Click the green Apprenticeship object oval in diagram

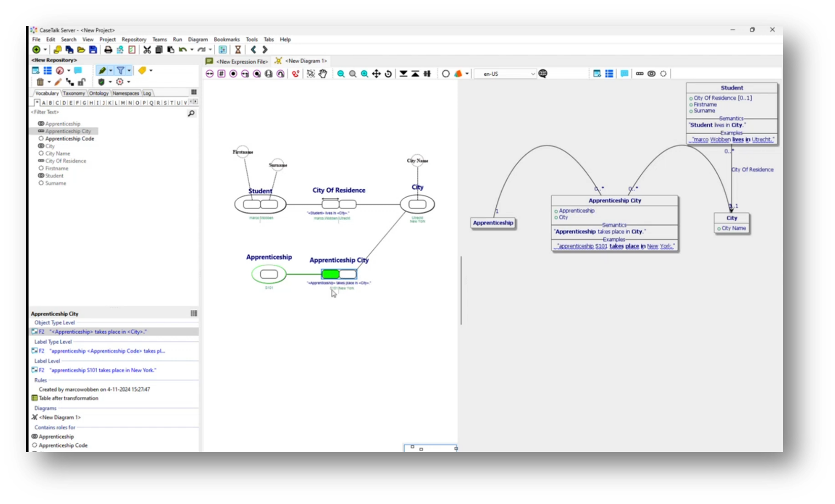tap(269, 274)
